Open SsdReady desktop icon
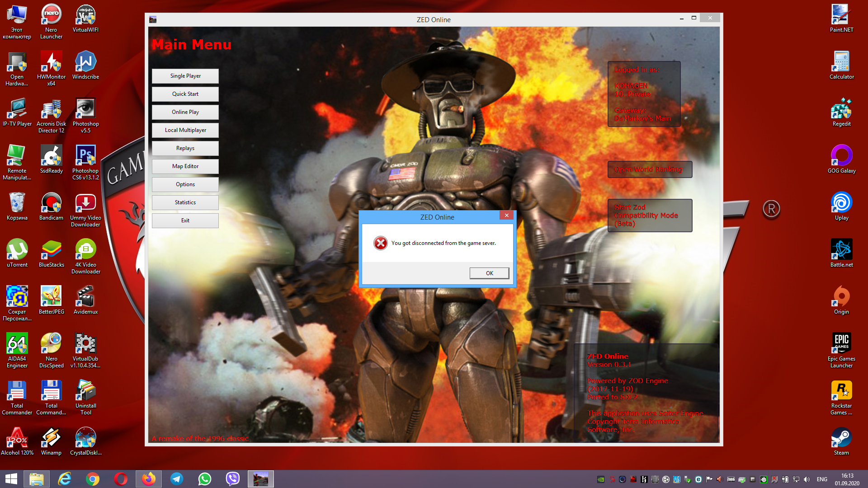 51,160
